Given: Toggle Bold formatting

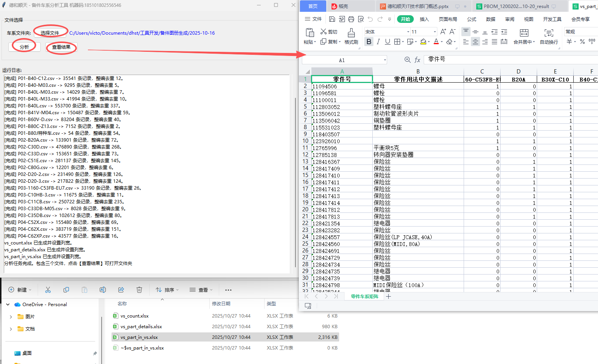Looking at the screenshot, I should (368, 42).
